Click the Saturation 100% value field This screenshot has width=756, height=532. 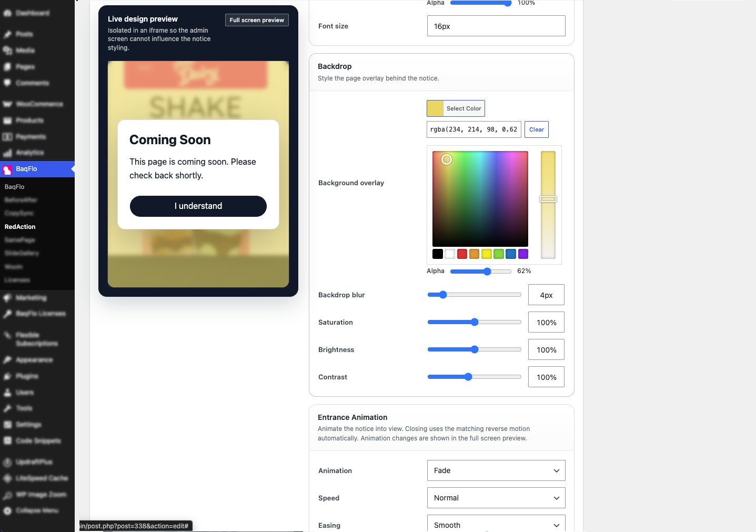click(x=546, y=323)
